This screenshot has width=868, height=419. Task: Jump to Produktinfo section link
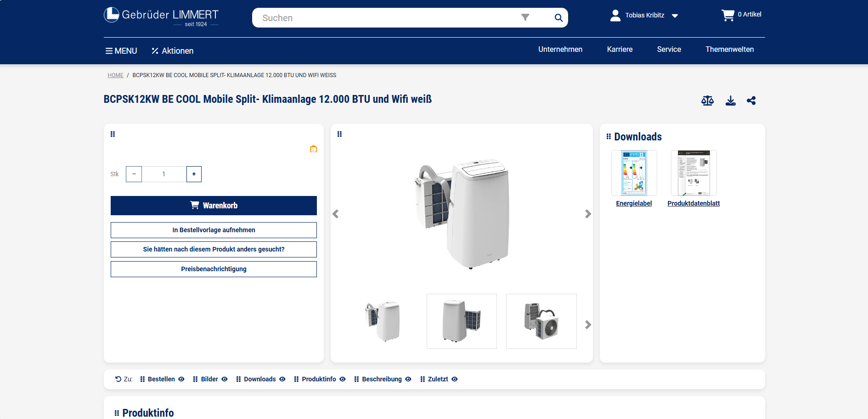[x=319, y=379]
